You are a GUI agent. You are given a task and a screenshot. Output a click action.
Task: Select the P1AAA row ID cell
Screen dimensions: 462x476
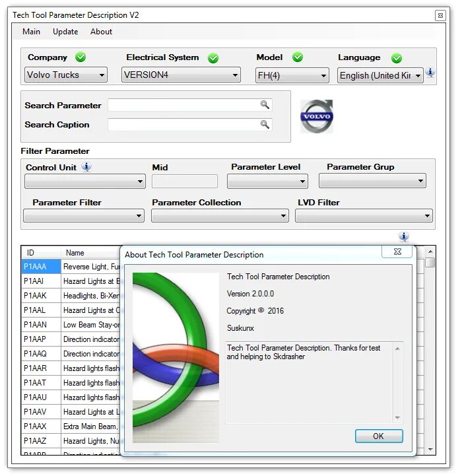(42, 267)
